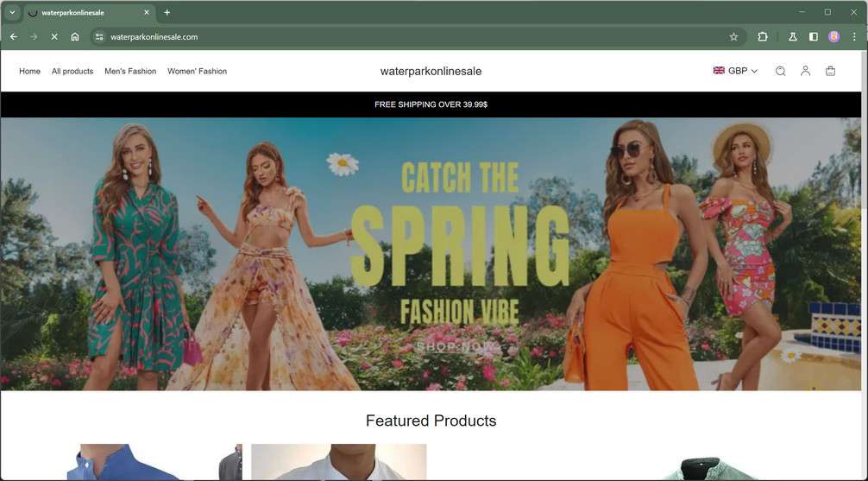Viewport: 868px width, 481px height.
Task: Open Chrome Labs flask icon
Action: (793, 36)
